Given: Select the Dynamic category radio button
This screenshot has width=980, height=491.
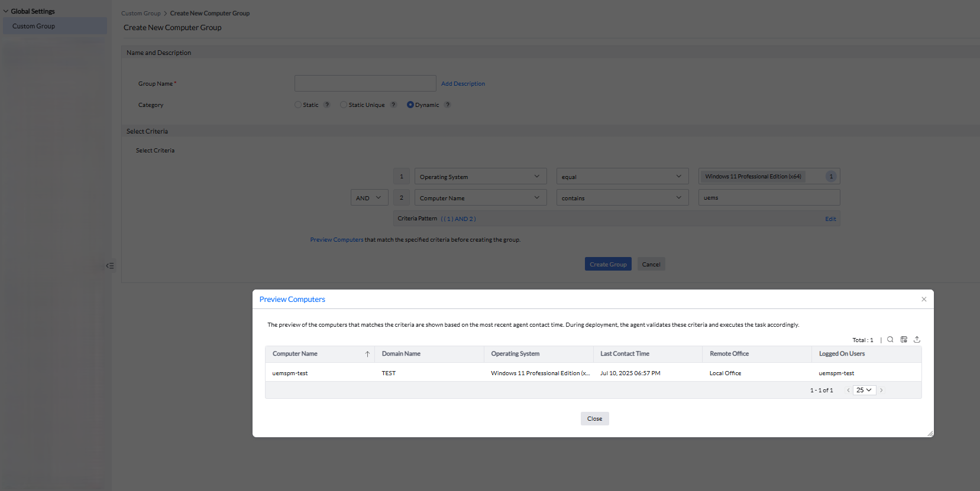Looking at the screenshot, I should (x=410, y=105).
